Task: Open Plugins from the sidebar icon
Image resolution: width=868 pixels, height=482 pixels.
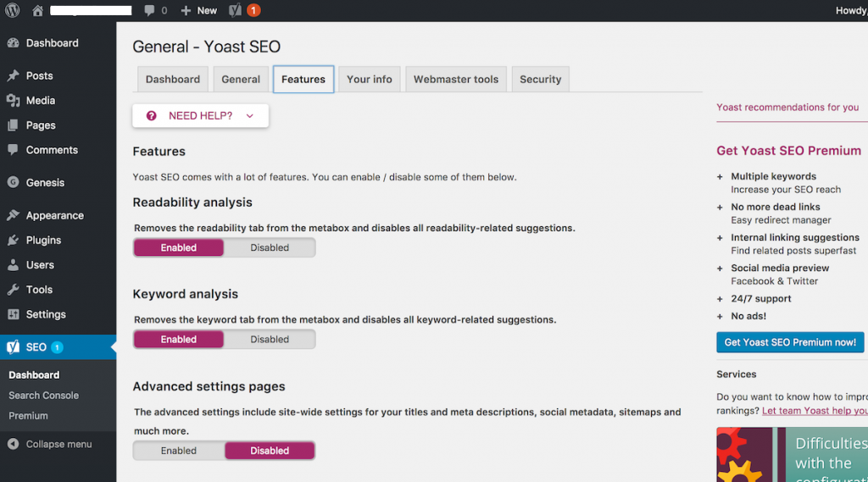Action: point(14,241)
